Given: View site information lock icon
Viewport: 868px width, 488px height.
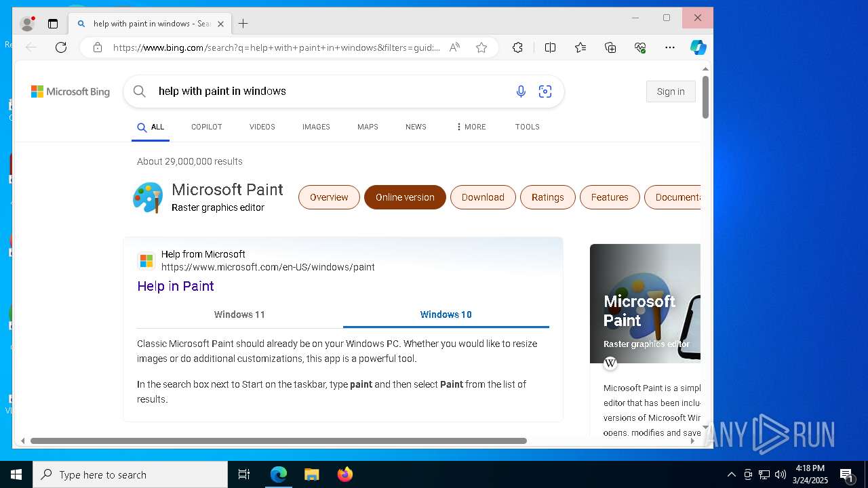Looking at the screenshot, I should [98, 47].
